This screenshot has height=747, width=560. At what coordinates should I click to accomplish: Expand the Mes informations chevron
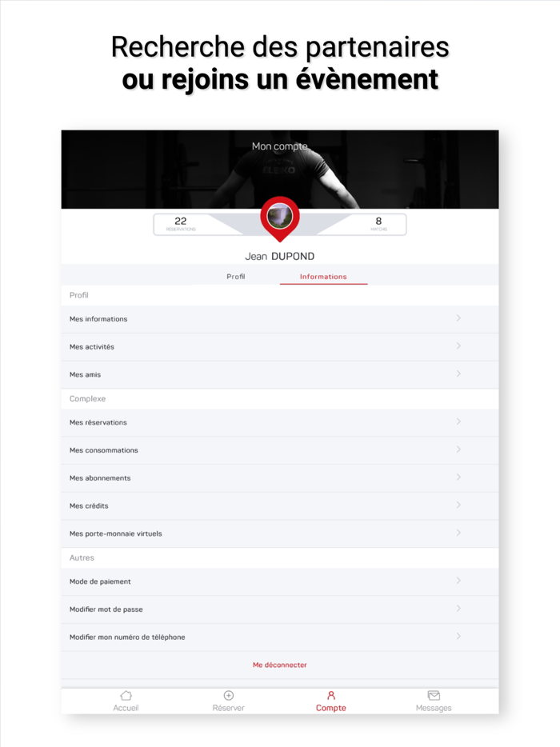[458, 318]
